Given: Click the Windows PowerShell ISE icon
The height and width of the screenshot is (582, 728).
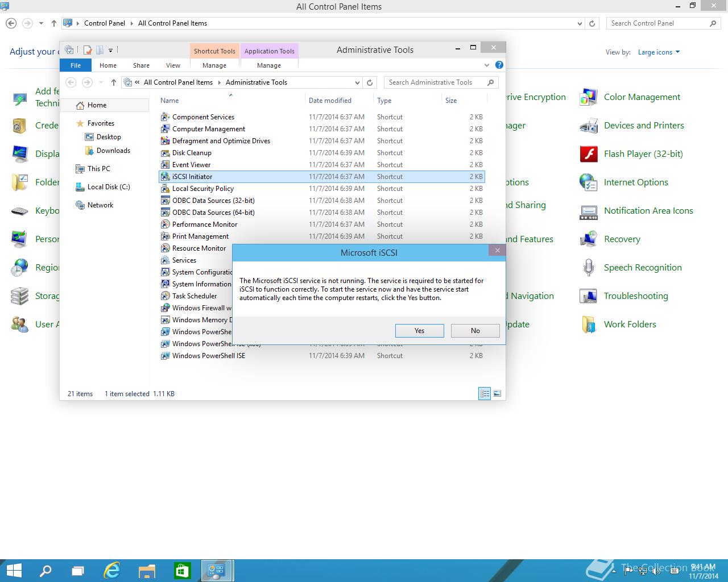Looking at the screenshot, I should click(165, 356).
